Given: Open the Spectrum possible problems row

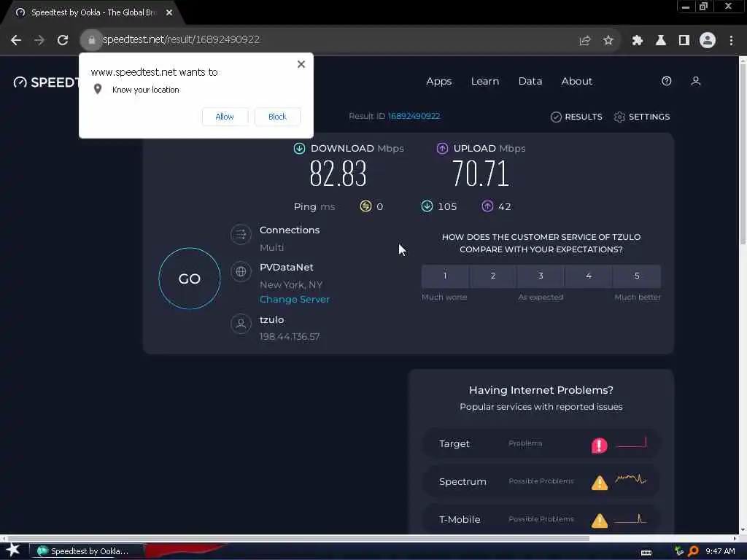Looking at the screenshot, I should tap(541, 482).
